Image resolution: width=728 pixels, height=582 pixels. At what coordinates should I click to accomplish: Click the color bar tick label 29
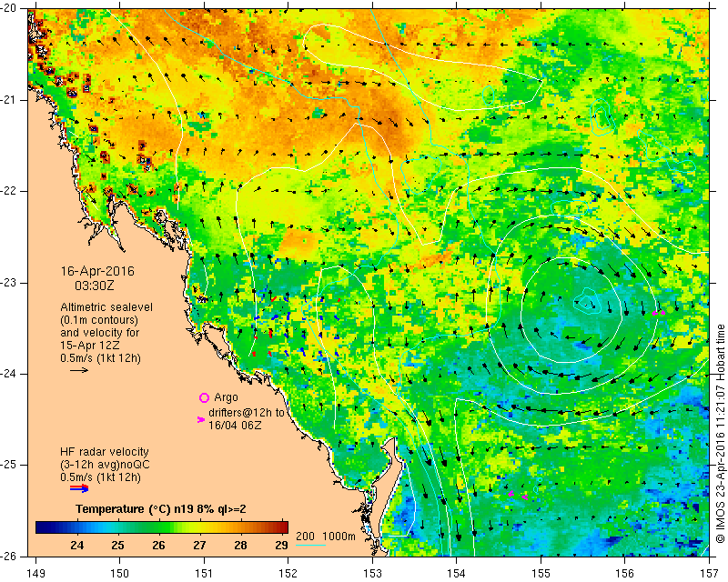point(281,545)
